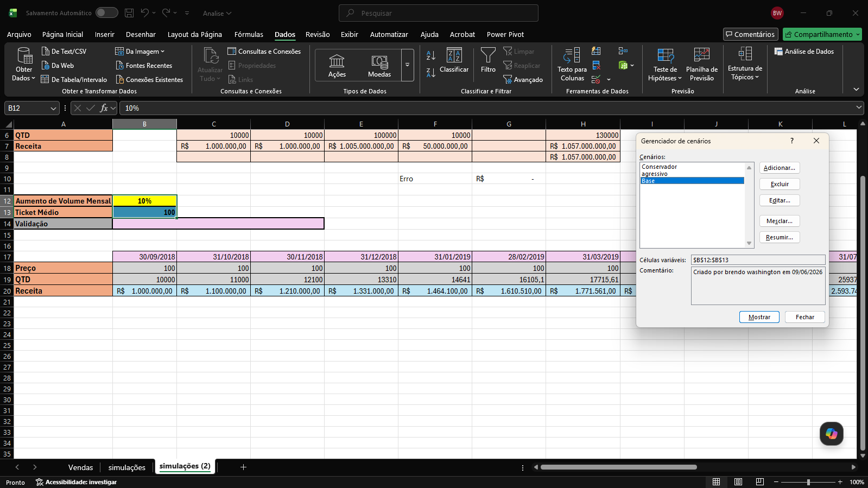Click Fechar in Gerenciador de cenários
Image resolution: width=868 pixels, height=488 pixels.
[804, 317]
